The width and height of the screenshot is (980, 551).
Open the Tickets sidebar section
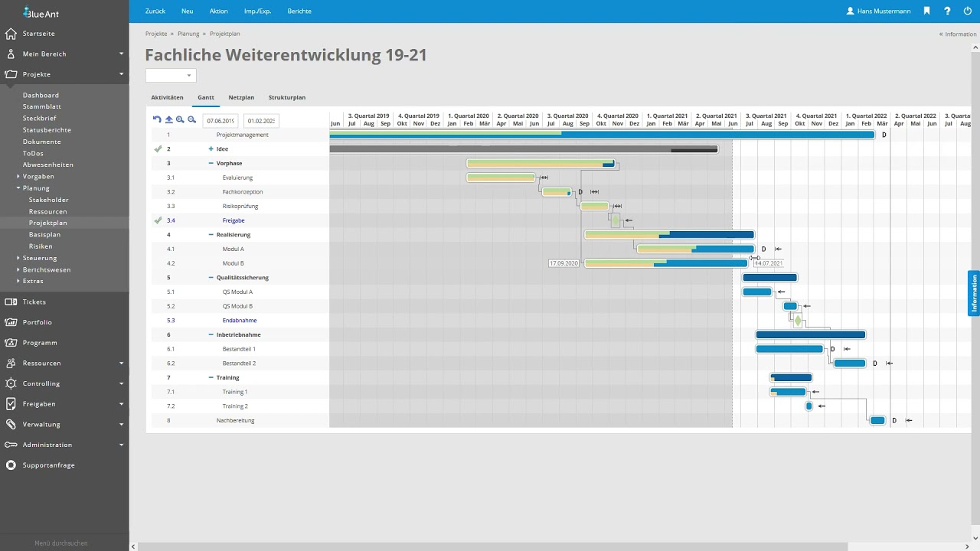[x=34, y=302]
